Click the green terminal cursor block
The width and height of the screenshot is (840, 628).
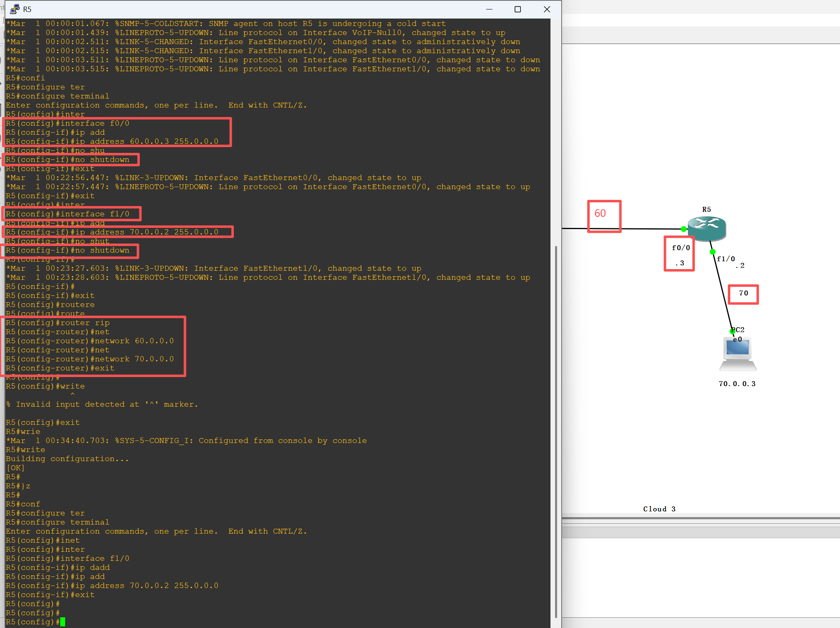point(63,622)
